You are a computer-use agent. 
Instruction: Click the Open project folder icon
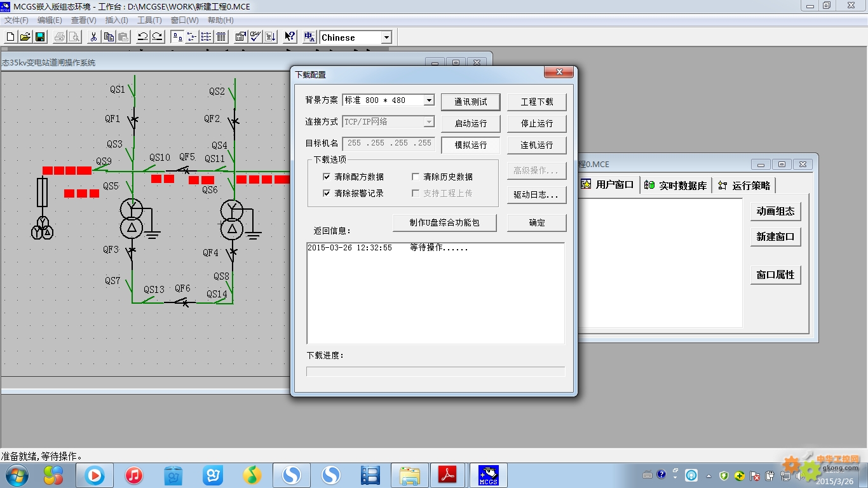[x=25, y=37]
